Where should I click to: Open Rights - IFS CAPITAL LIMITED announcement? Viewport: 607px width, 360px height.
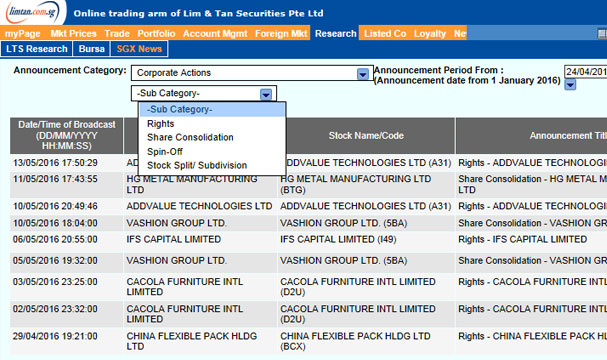click(x=522, y=240)
